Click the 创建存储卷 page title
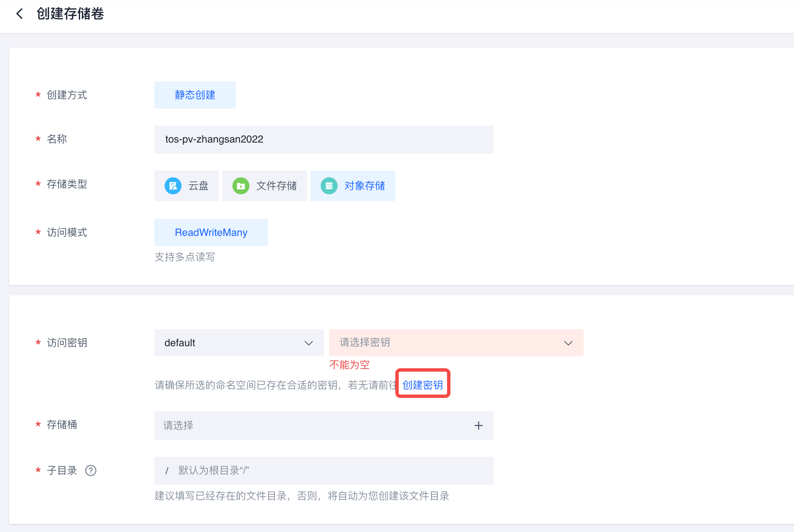Screen dimensions: 794x532 coord(70,14)
